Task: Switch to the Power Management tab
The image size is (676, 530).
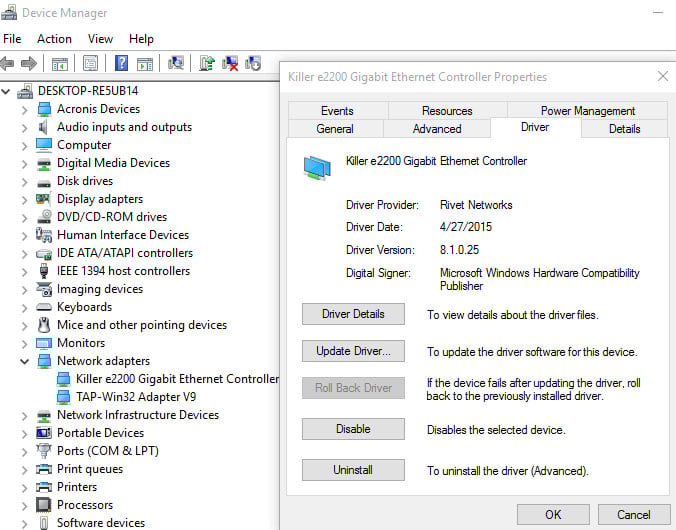Action: pos(588,111)
